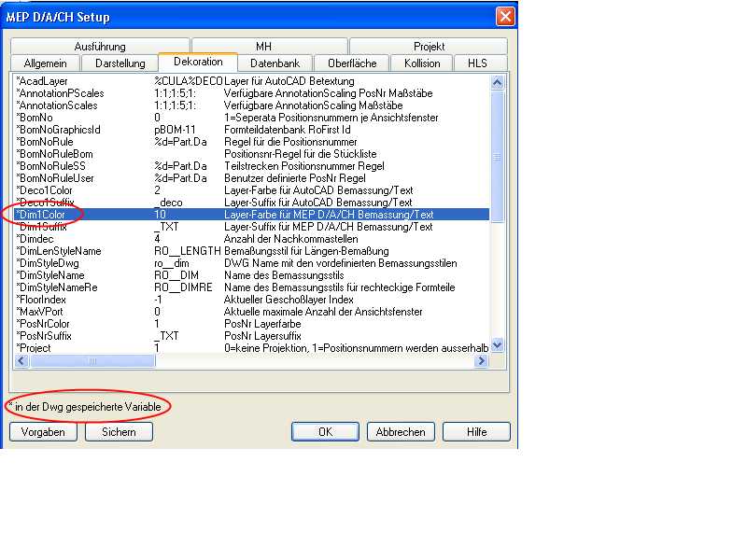Select the *BomNoRule variable

[252, 142]
